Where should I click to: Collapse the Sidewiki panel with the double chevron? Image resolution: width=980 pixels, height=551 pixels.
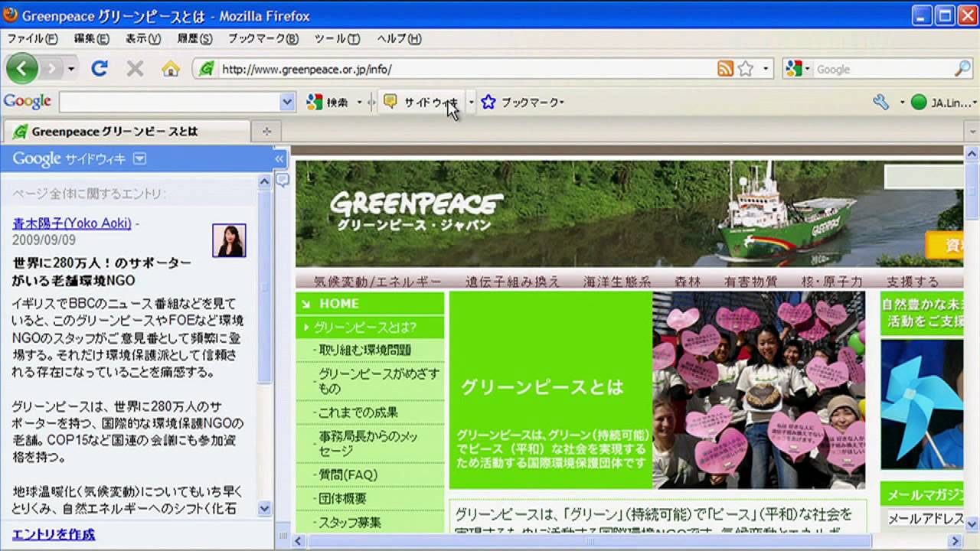[279, 159]
